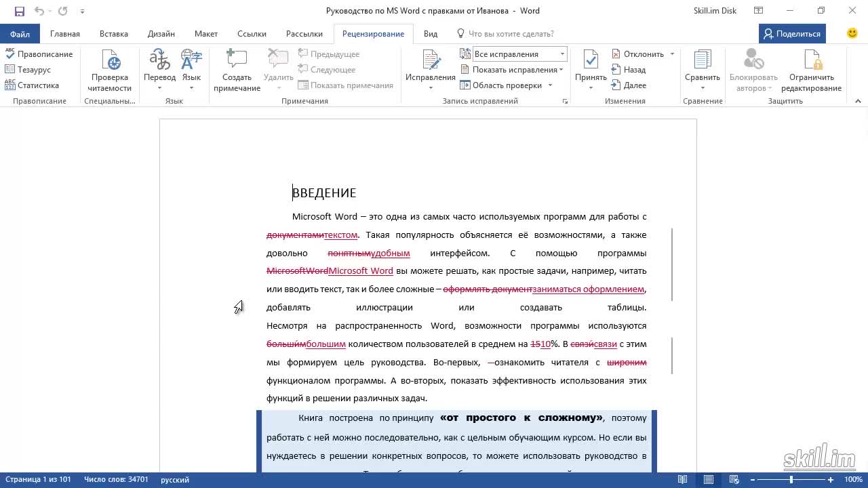Open Ribbon Display Options icon
Viewport: 868px width, 488px height.
759,11
